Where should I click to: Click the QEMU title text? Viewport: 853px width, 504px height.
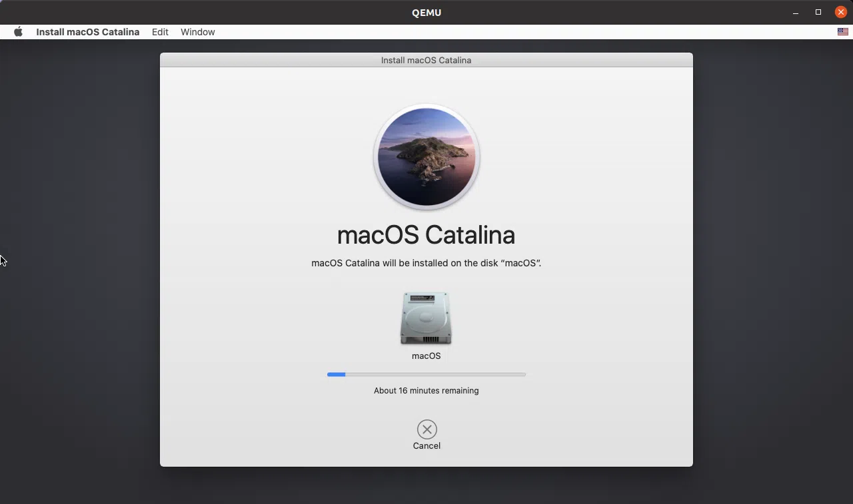[x=426, y=13]
